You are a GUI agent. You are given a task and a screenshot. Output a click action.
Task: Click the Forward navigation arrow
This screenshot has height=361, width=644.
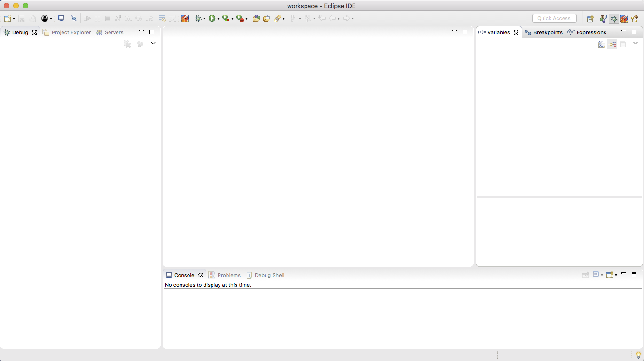346,18
